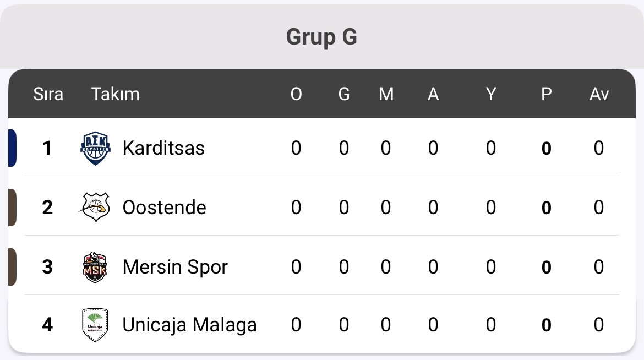Select the brown rank marker beside Oostende

12,208
